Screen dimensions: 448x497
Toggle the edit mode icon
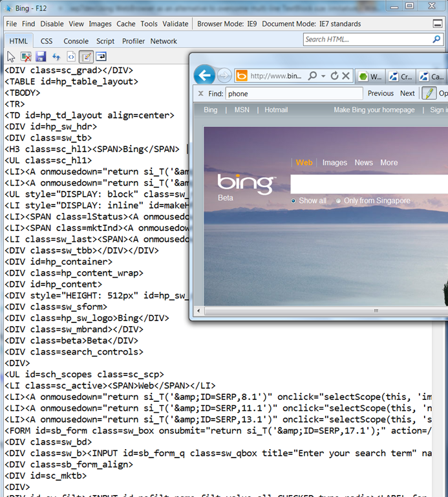click(x=86, y=57)
